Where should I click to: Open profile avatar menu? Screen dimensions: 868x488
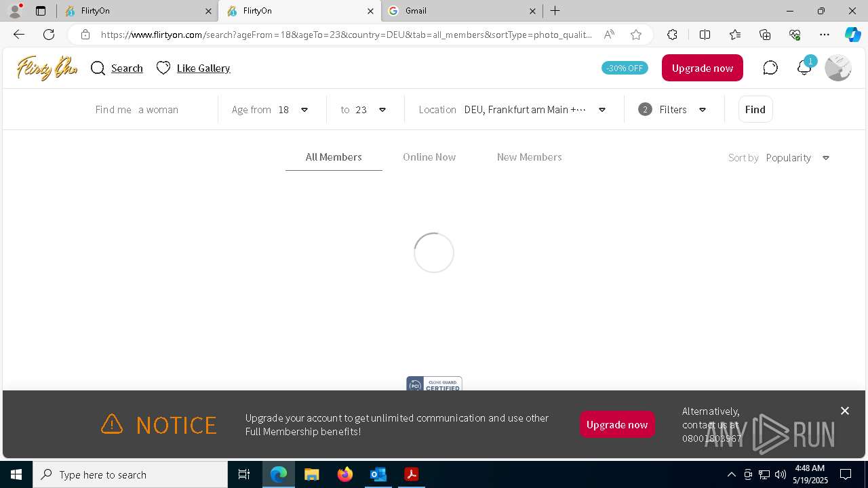(x=838, y=68)
